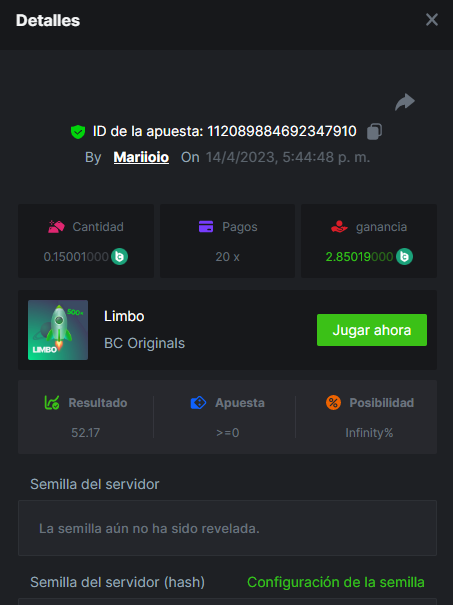
Task: Click the Jugar ahora button
Action: [372, 330]
